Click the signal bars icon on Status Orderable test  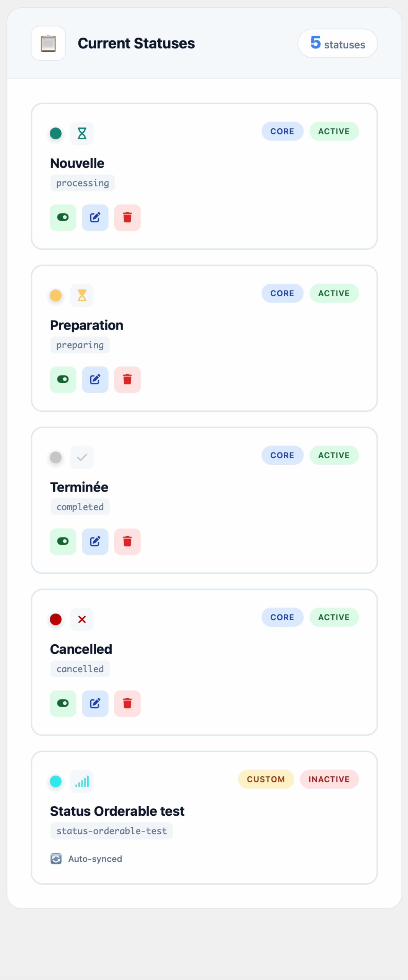tap(82, 781)
